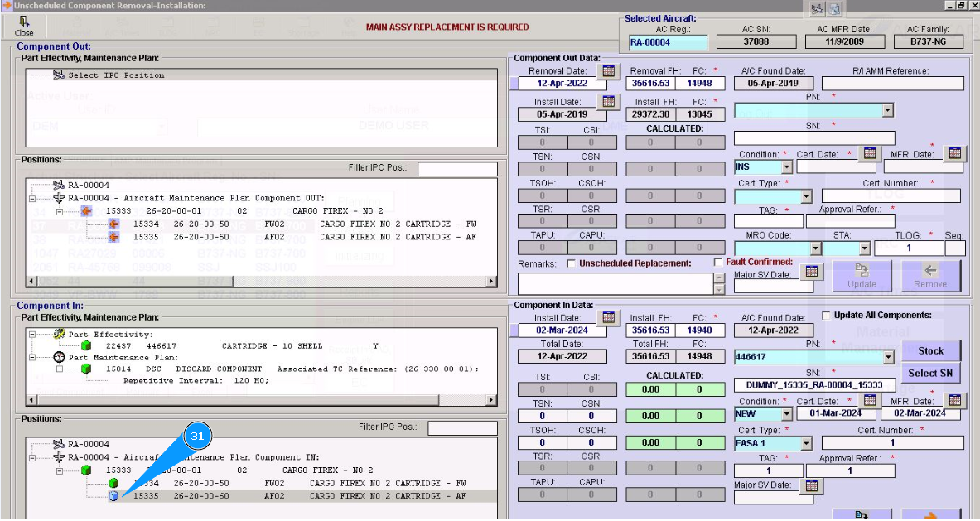
Task: Open calendar for Component Out Install Date
Action: click(x=609, y=102)
